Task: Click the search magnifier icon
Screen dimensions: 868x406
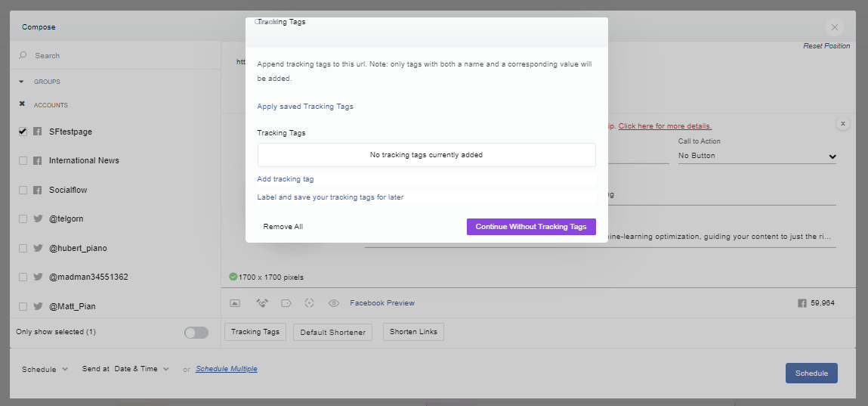Action: [x=23, y=55]
